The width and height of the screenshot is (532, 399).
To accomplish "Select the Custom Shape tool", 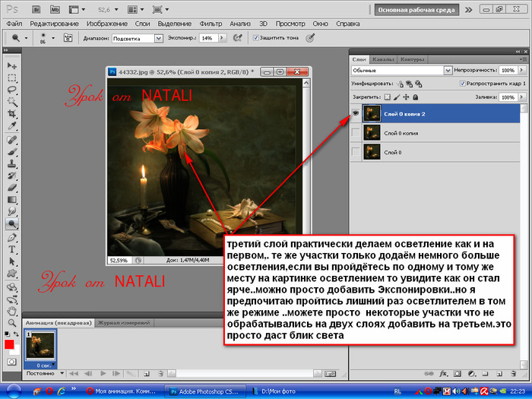I will [12, 274].
